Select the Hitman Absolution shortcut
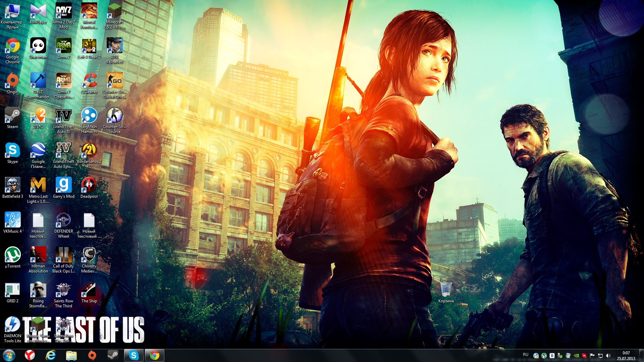The height and width of the screenshot is (362, 644). (38, 260)
